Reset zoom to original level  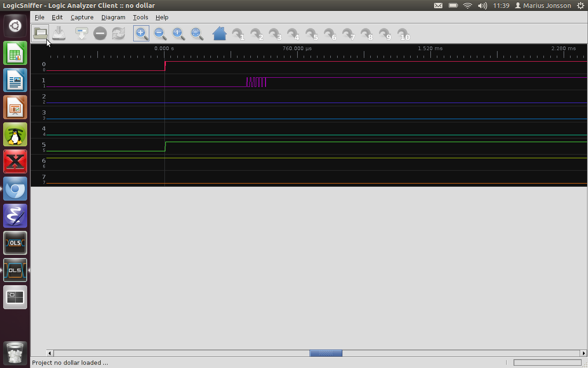(x=178, y=34)
